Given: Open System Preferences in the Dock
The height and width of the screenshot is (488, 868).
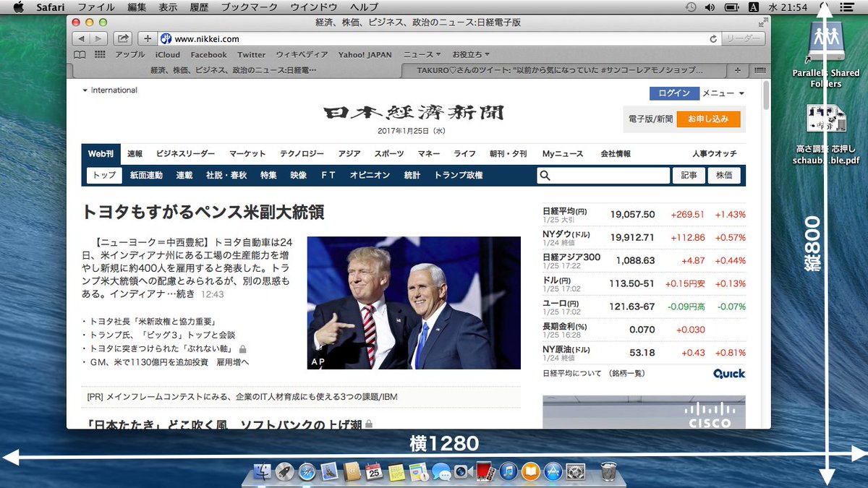Looking at the screenshot, I should click(x=576, y=472).
